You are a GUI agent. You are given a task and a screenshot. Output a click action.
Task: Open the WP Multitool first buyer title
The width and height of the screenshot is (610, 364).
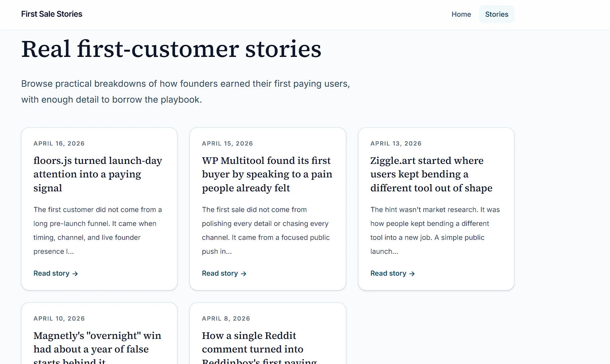point(267,174)
